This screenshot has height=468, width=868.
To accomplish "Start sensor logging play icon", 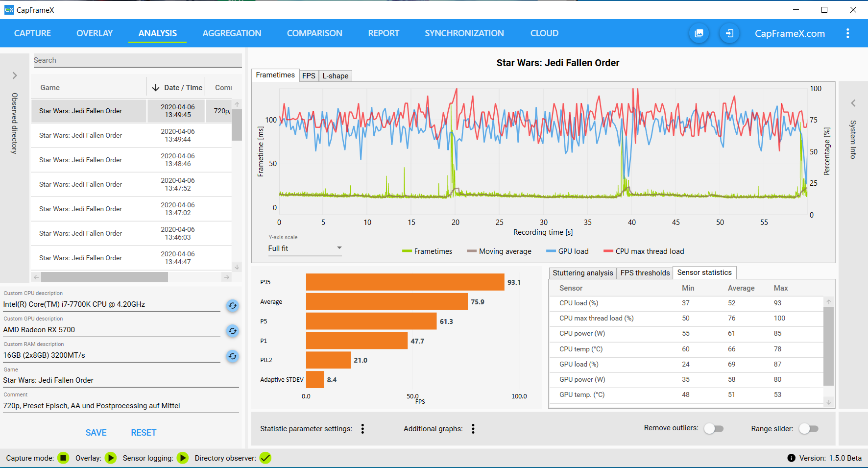I will coord(183,458).
